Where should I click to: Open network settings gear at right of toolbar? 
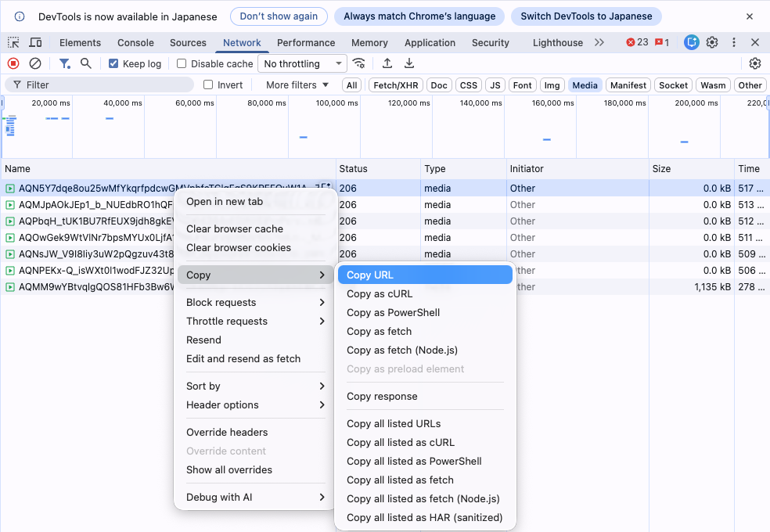[755, 63]
